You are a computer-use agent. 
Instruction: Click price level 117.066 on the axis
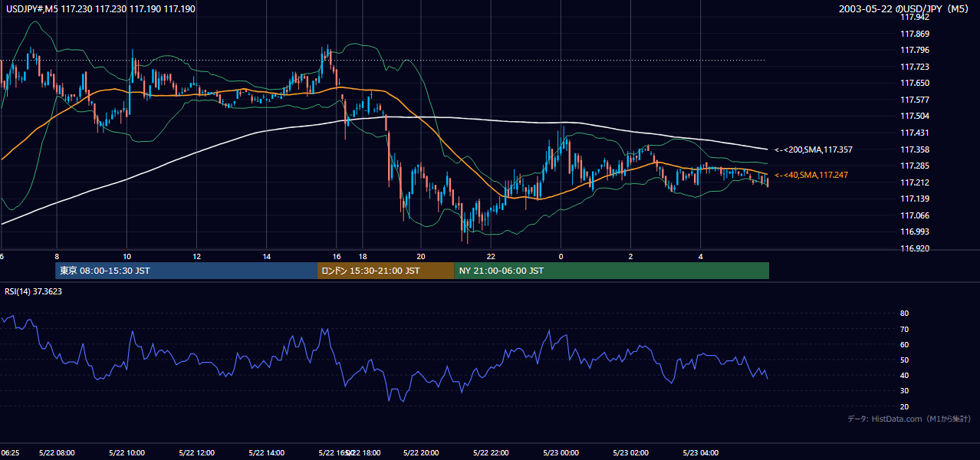point(914,215)
